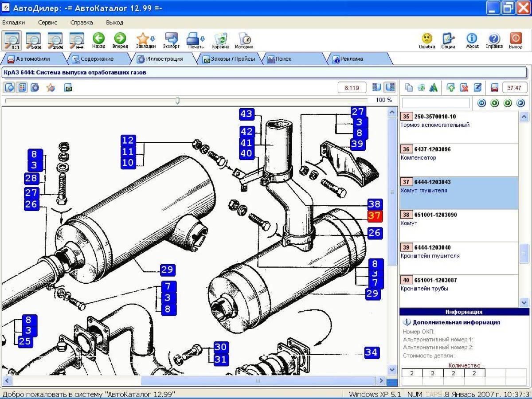Open the Корзина basket icon

(x=220, y=40)
